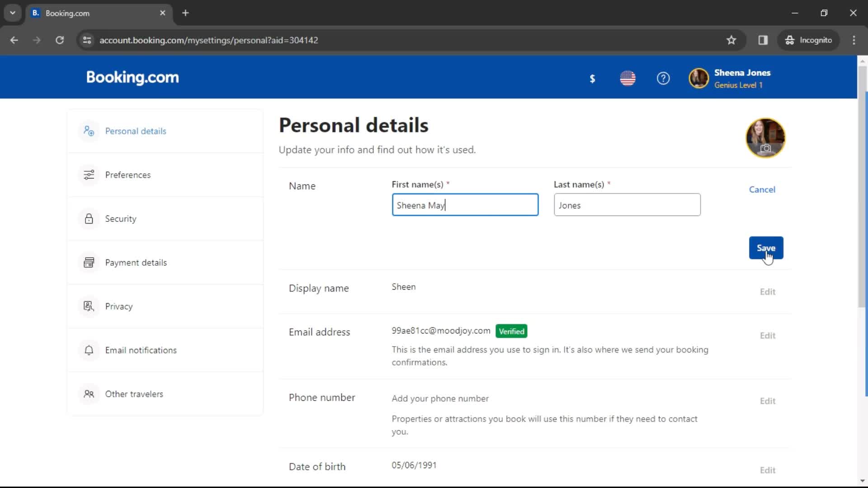Open Other travelers section

pos(165,394)
